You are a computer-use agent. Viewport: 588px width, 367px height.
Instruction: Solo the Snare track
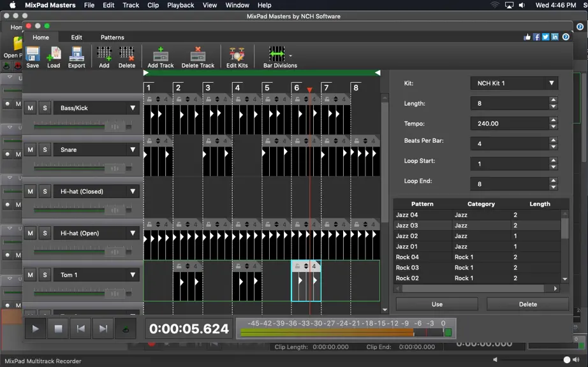tap(45, 150)
